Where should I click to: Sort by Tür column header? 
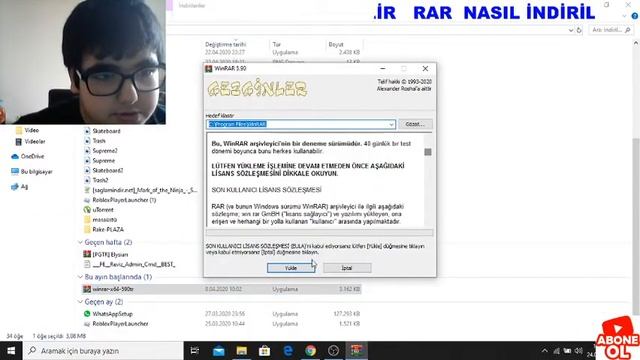pyautogui.click(x=277, y=44)
